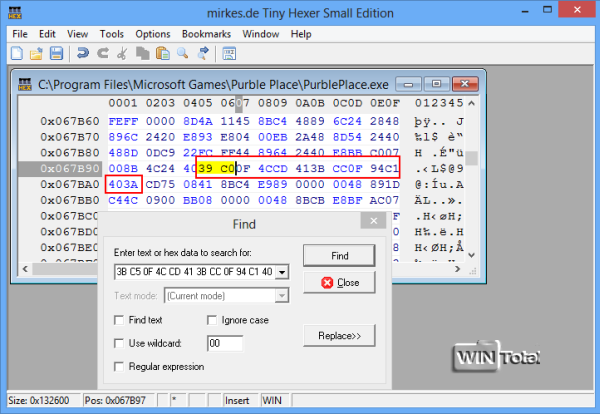The height and width of the screenshot is (414, 600).
Task: Click the Tiny Hexer icon in the title bar
Action: 15,13
